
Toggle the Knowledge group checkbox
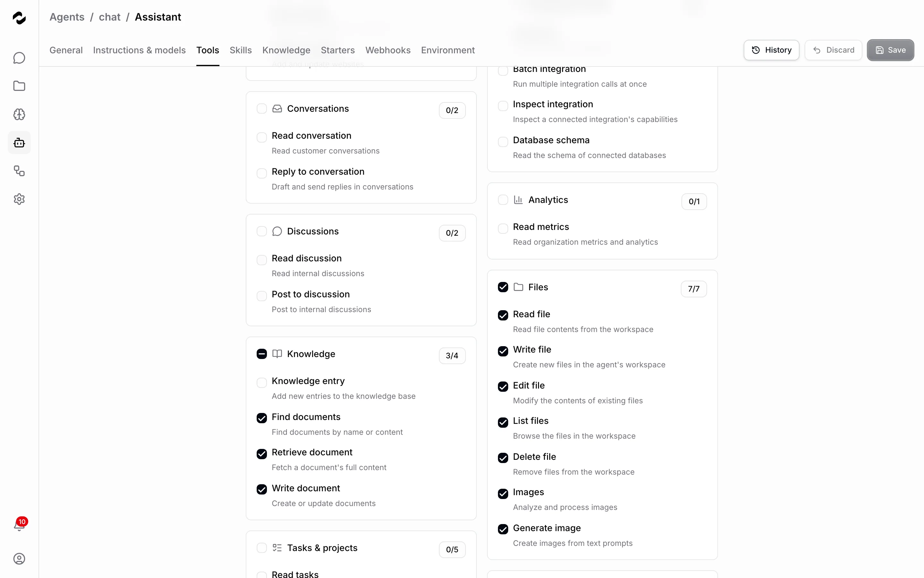coord(261,354)
